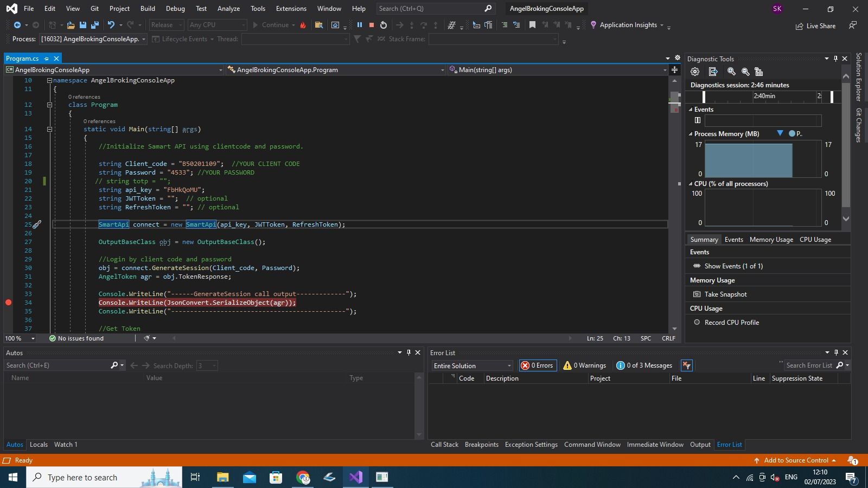Click the Find in Files icon
The width and height of the screenshot is (868, 488).
point(319,25)
